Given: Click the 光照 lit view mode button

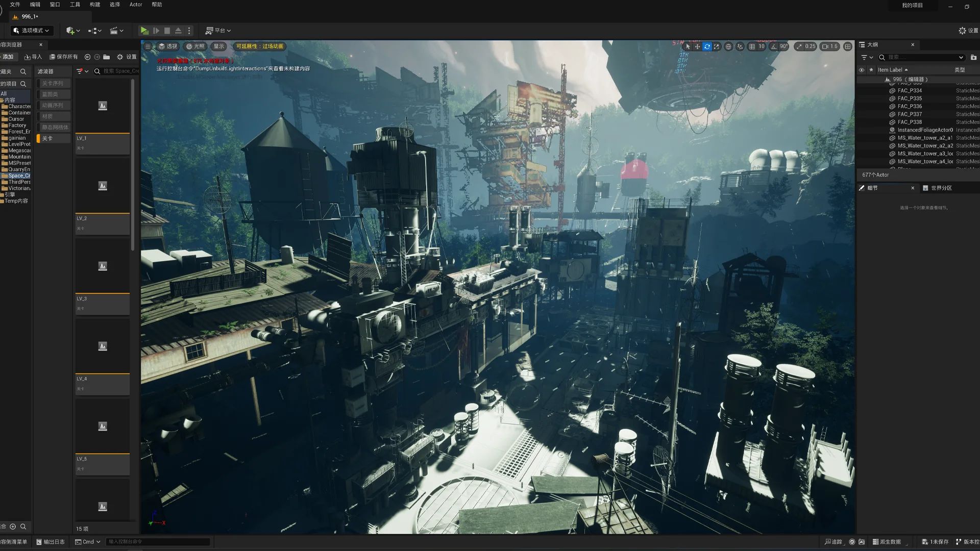Looking at the screenshot, I should (x=195, y=46).
